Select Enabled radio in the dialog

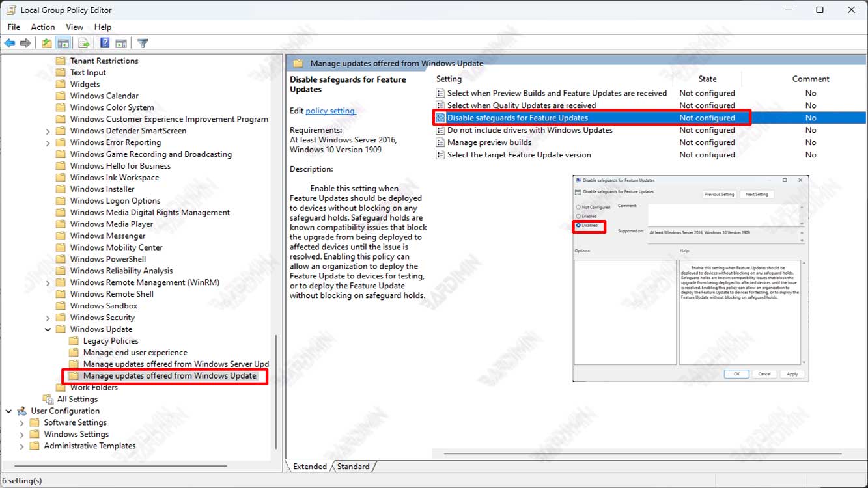pos(578,216)
